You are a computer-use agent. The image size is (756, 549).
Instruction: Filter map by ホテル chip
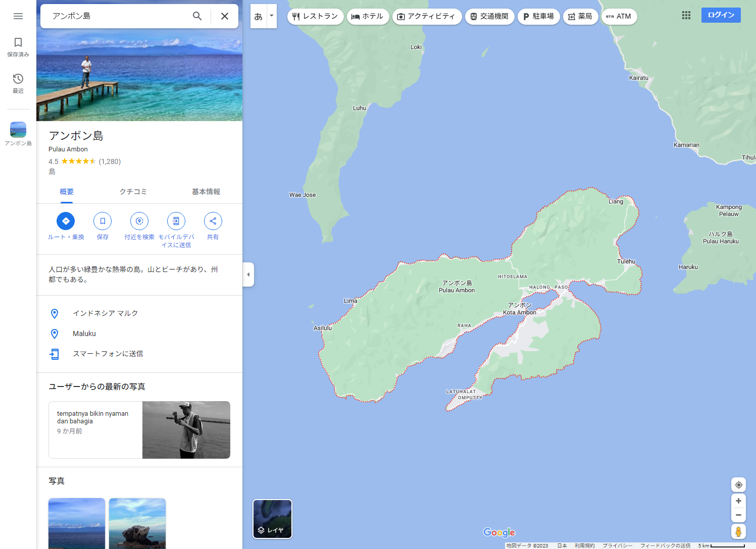368,17
